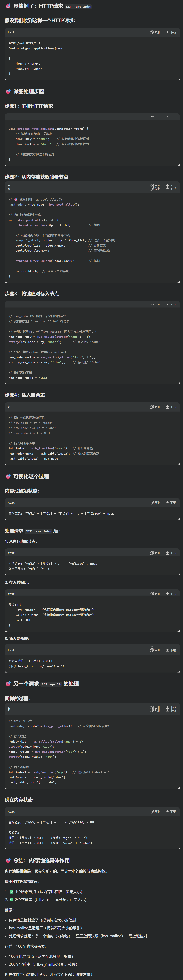Screen dimensions: 183x980
Task: Copy the 插入哈希表 slot diagram block
Action: coord(156,650)
